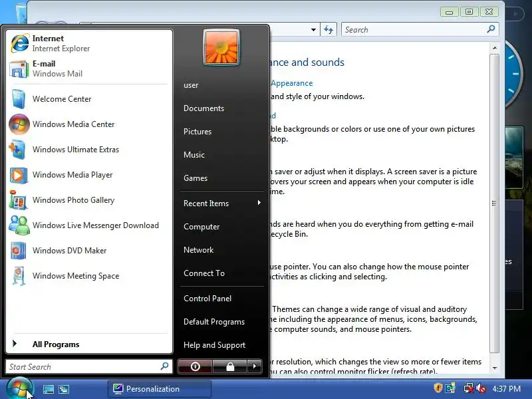Click scrollbar thumb in Personalization window
Screen dimensions: 532x399
[x=495, y=203]
